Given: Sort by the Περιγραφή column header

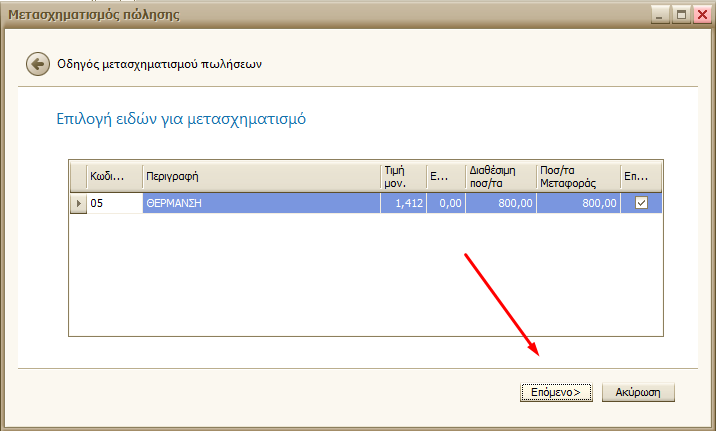Looking at the screenshot, I should click(x=261, y=176).
